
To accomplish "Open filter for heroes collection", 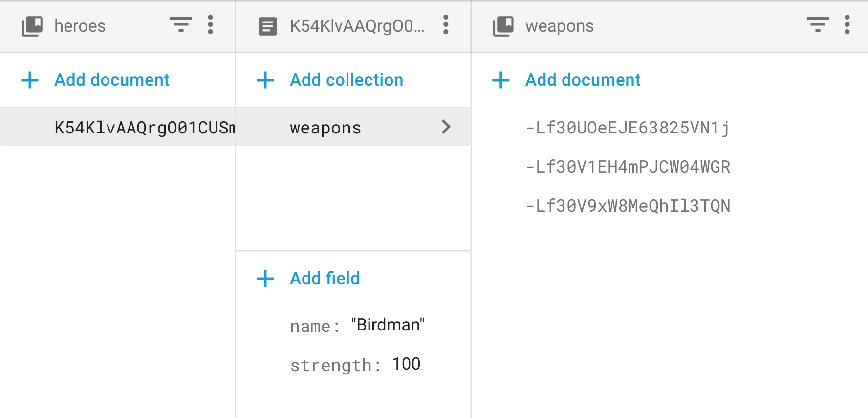I will [x=181, y=24].
